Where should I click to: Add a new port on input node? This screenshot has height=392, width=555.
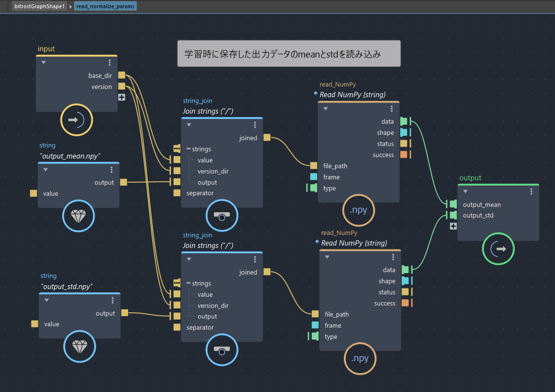[122, 97]
